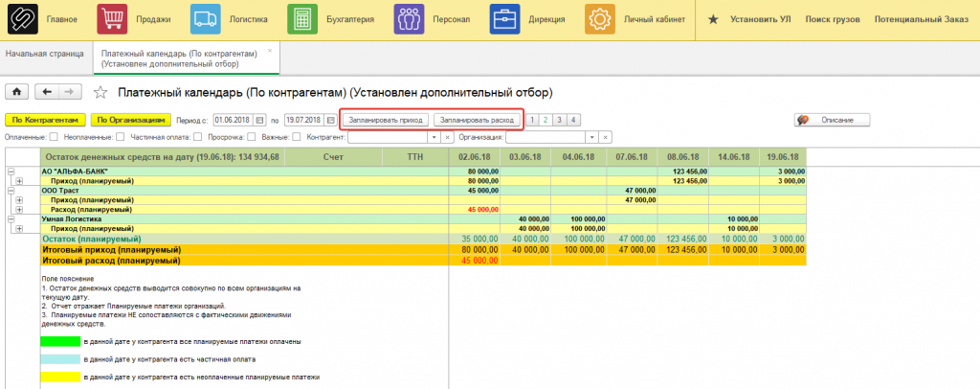Click the favorites star in top bar
This screenshot has width=980, height=389.
tap(713, 19)
